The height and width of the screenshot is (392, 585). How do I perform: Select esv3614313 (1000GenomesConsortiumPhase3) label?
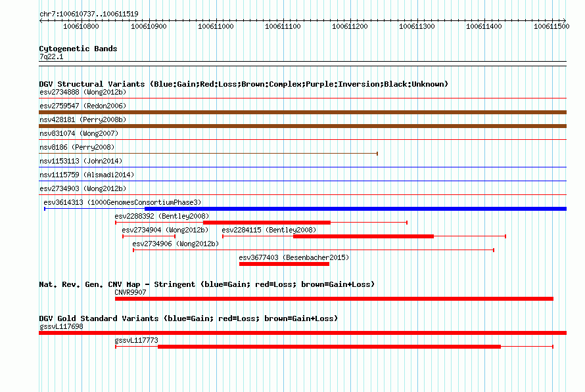[122, 202]
